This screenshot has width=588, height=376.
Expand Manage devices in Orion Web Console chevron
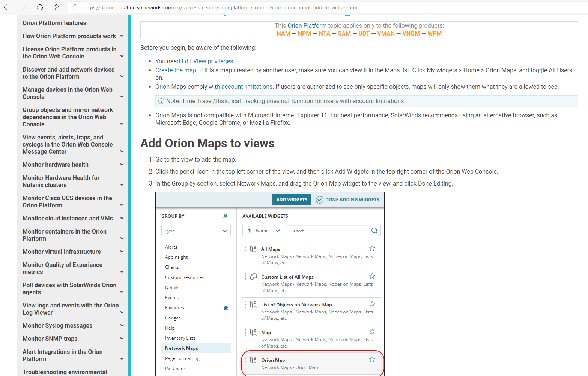click(x=122, y=97)
